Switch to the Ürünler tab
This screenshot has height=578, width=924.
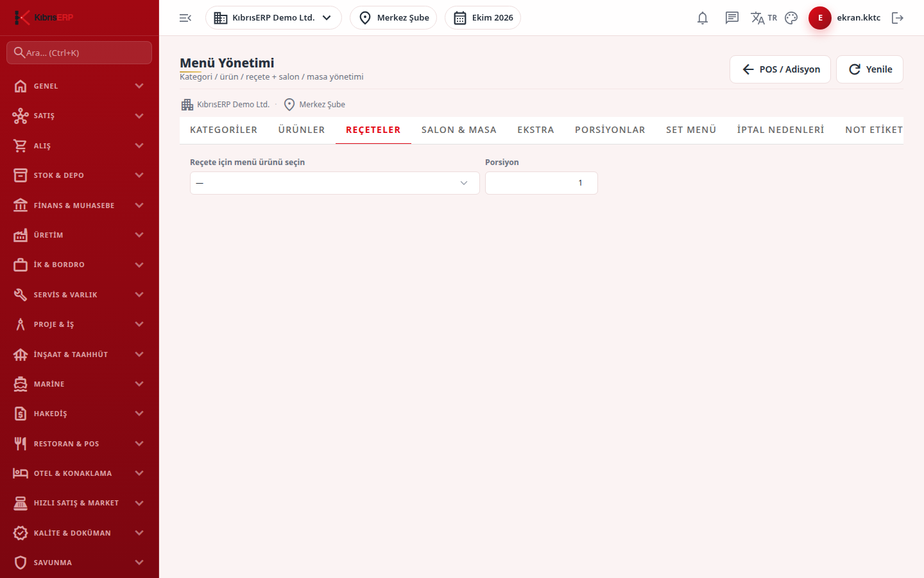[x=302, y=130]
